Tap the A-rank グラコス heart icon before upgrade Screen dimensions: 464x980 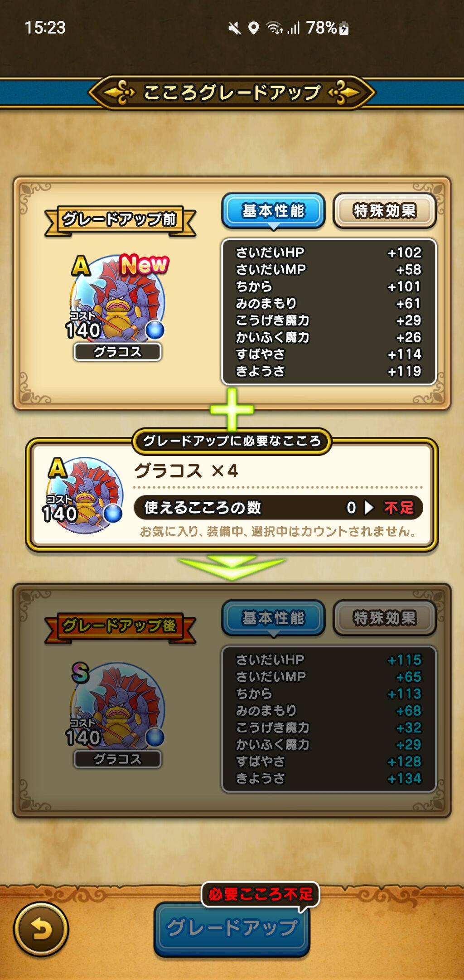tap(118, 297)
